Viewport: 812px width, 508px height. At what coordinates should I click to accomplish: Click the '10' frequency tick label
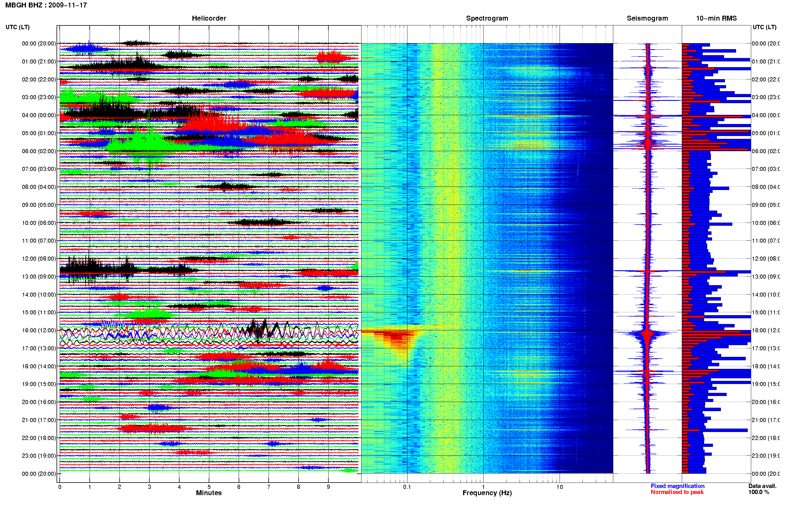(x=559, y=487)
